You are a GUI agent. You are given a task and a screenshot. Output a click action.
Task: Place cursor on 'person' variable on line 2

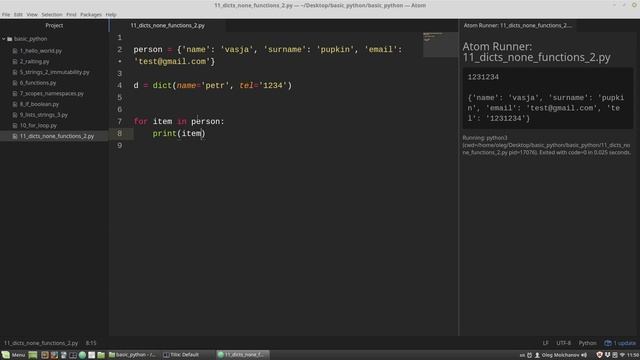(148, 49)
